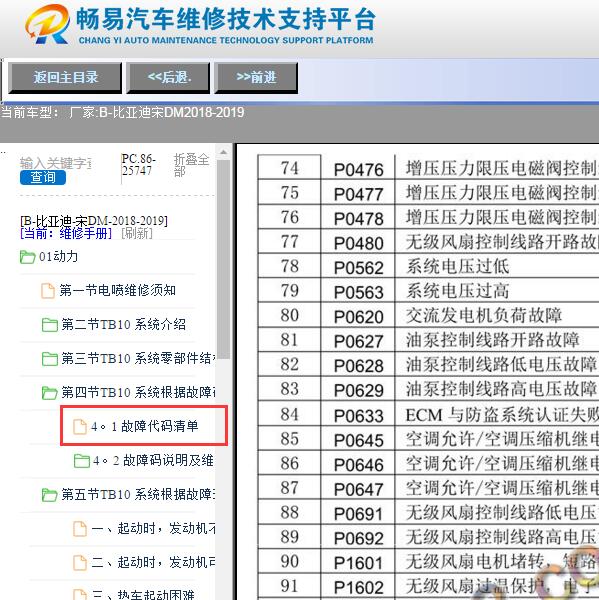Select fault code P0647 cell
Viewport: 599px width, 600px height.
[359, 489]
